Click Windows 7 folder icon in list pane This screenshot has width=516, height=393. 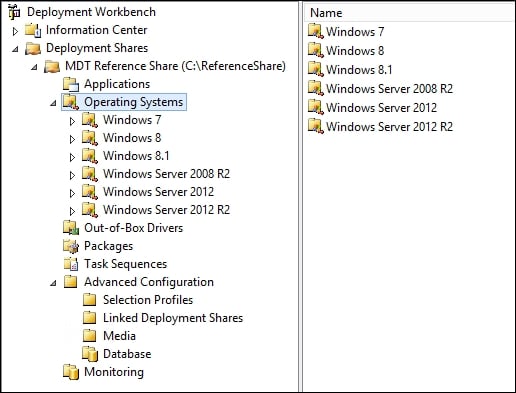(x=316, y=31)
